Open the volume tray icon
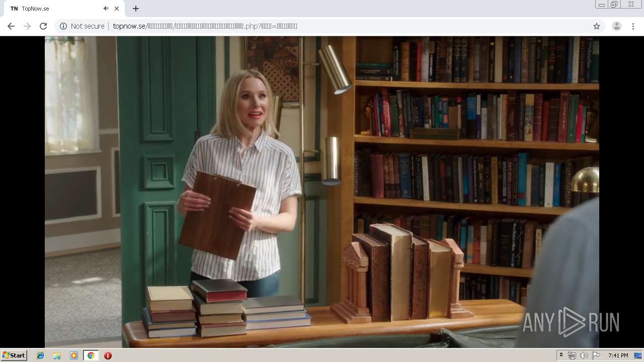644x362 pixels. (x=584, y=355)
